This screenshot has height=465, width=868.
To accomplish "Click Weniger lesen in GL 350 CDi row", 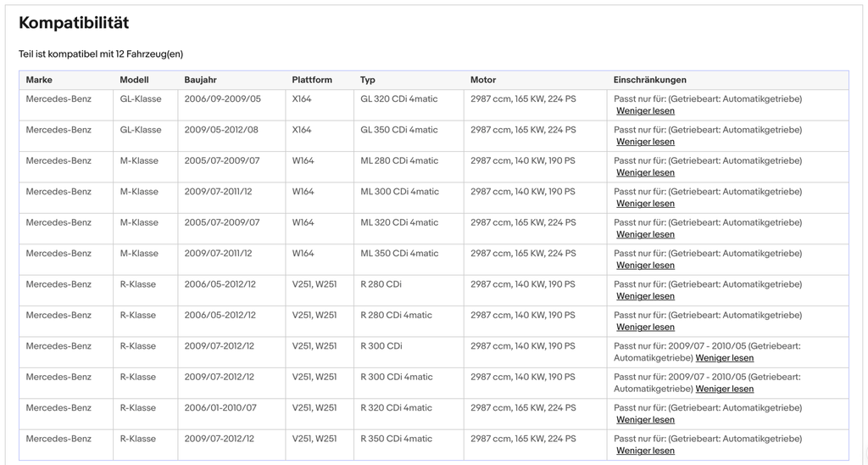I will pos(645,142).
